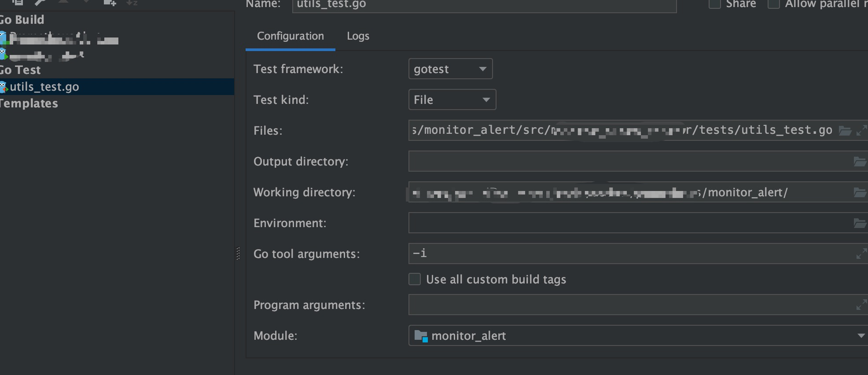Click the Module dropdown arrow

[861, 336]
